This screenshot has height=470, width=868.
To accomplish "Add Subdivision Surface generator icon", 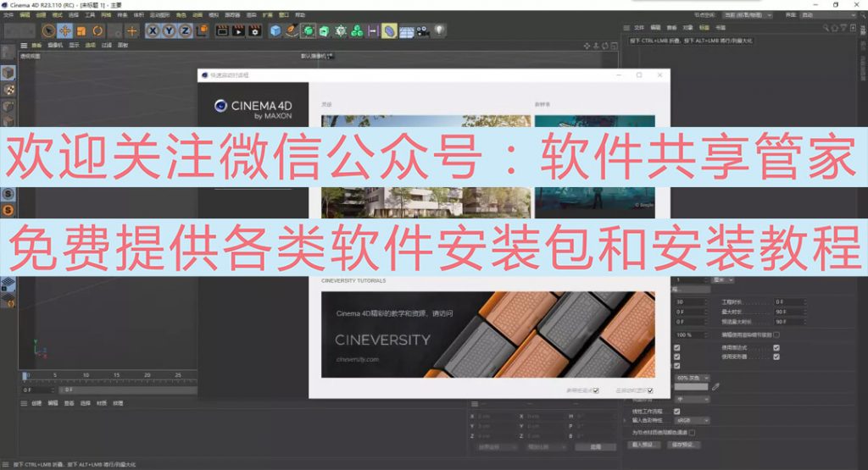I will point(309,31).
